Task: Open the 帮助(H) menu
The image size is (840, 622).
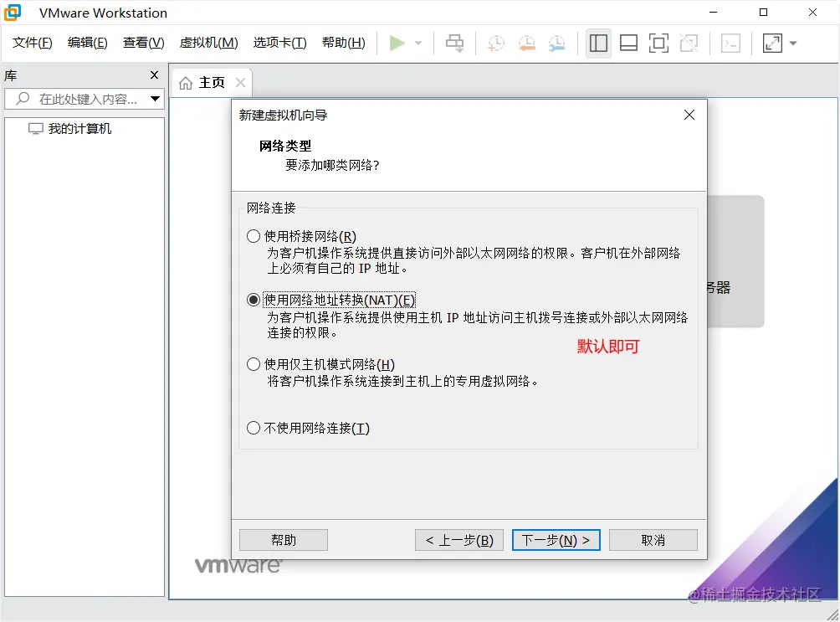Action: click(343, 43)
